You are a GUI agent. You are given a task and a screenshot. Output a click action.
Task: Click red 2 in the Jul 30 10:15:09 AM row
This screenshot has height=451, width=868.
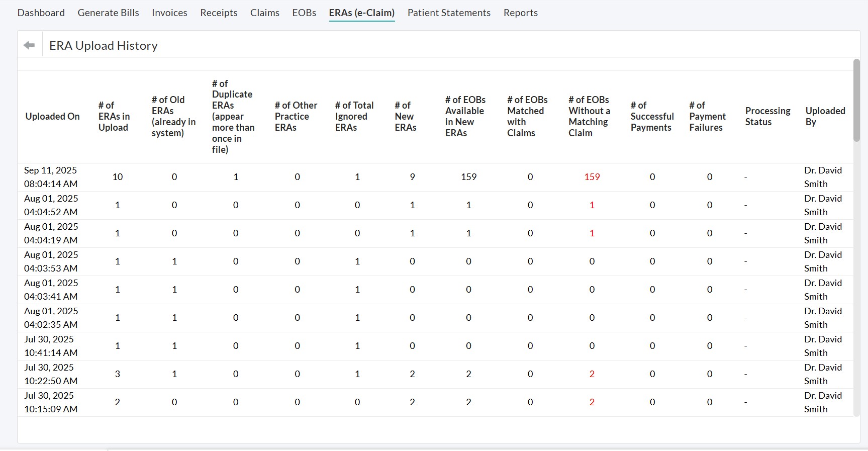[x=592, y=402]
